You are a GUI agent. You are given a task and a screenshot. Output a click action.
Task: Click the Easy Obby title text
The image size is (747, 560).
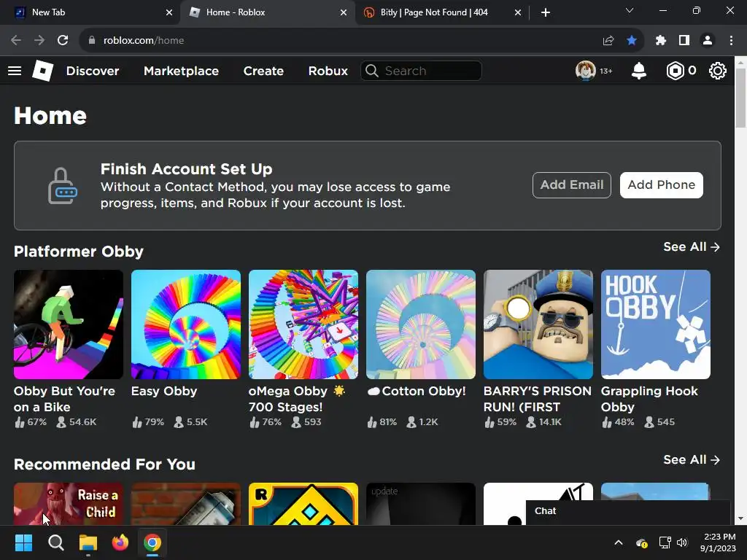pos(164,391)
